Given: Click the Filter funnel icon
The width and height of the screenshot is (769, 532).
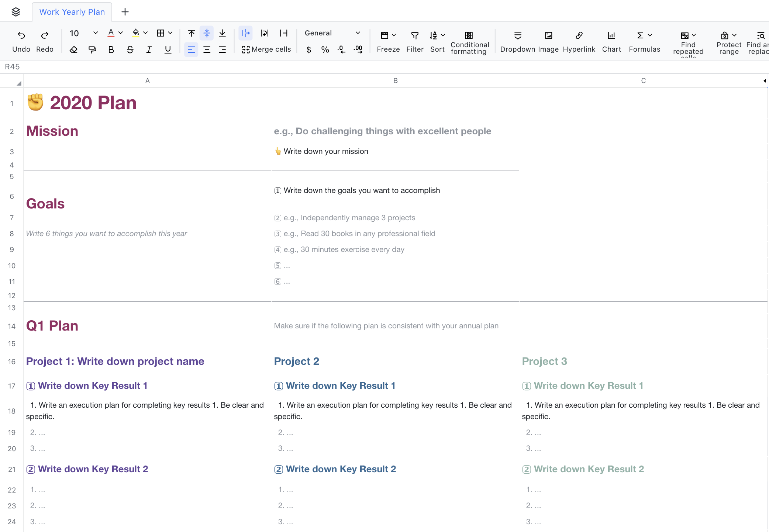Looking at the screenshot, I should 415,35.
